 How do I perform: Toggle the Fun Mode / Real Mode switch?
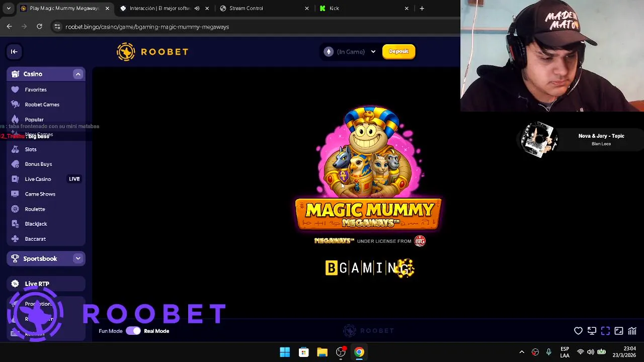pos(133,331)
